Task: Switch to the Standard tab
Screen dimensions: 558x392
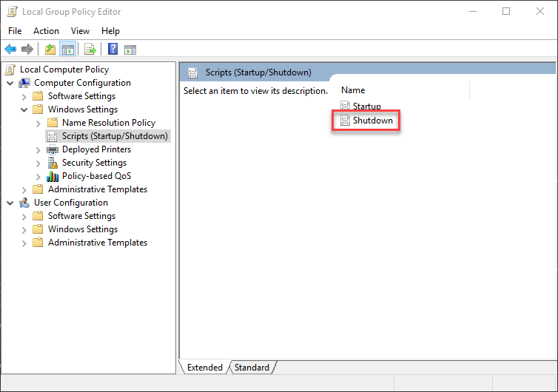Action: tap(252, 367)
